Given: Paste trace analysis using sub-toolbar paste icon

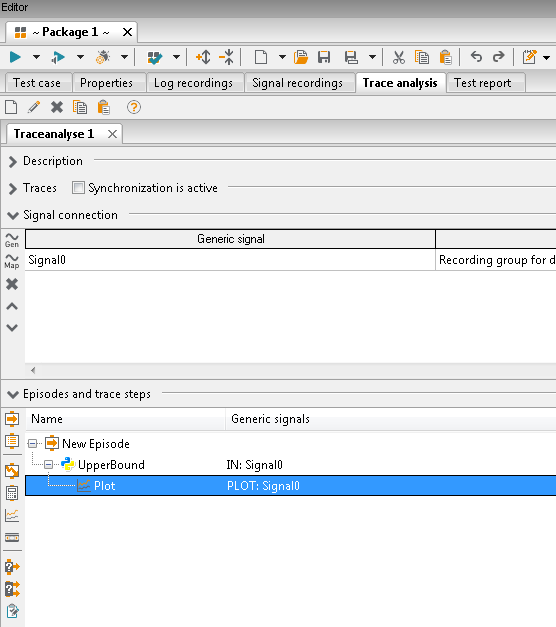Looking at the screenshot, I should click(104, 107).
